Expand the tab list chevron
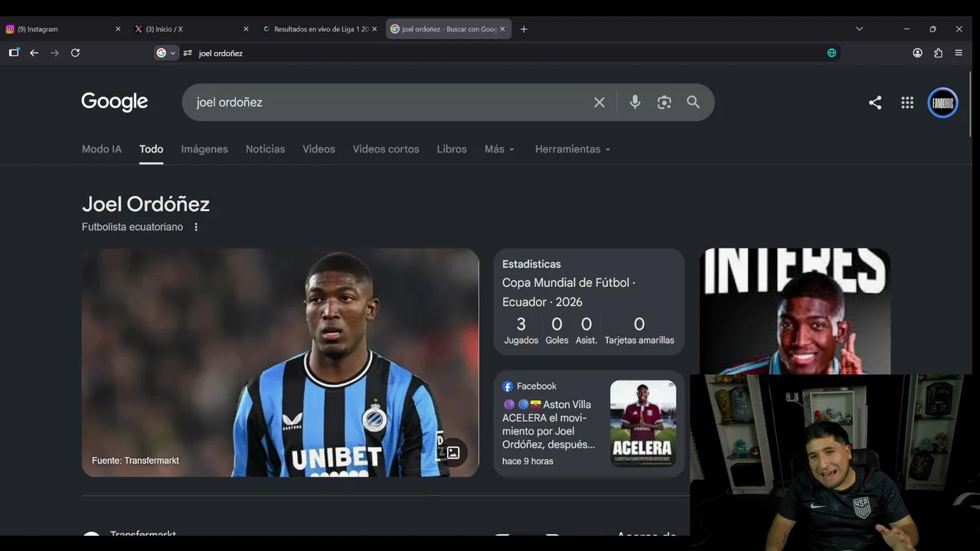The width and height of the screenshot is (980, 551). [859, 29]
